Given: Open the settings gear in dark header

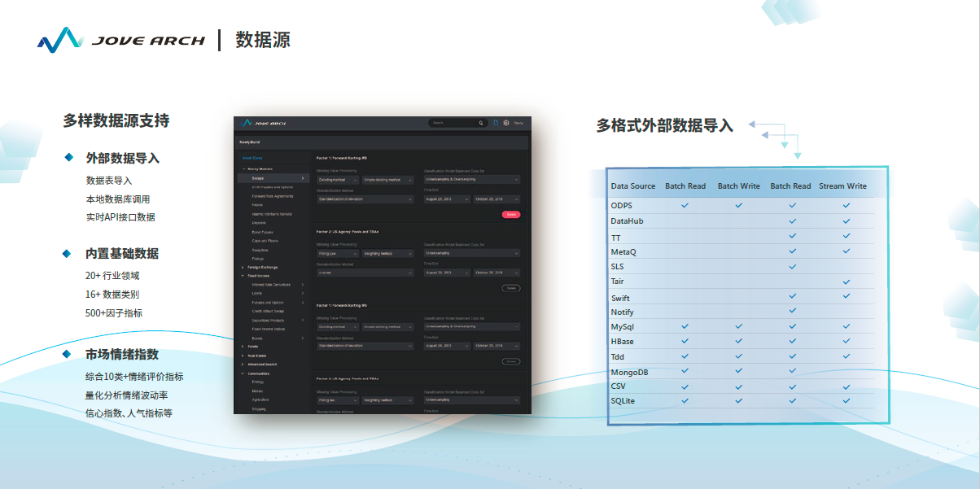Looking at the screenshot, I should click(x=505, y=123).
